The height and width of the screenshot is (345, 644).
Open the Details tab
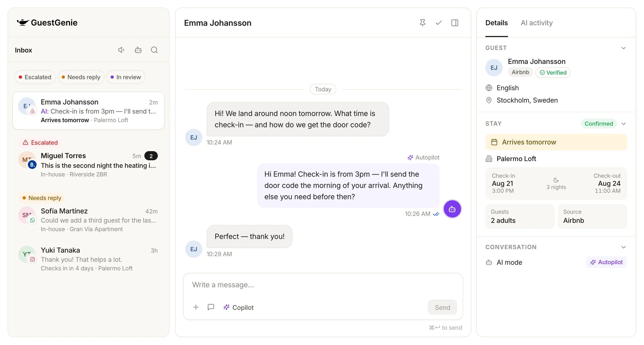click(x=496, y=23)
